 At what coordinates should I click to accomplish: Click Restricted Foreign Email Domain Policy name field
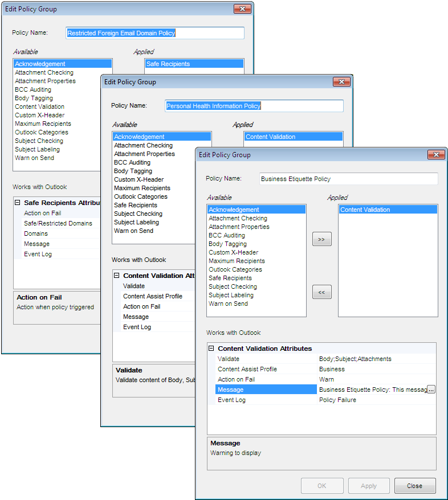pos(155,33)
